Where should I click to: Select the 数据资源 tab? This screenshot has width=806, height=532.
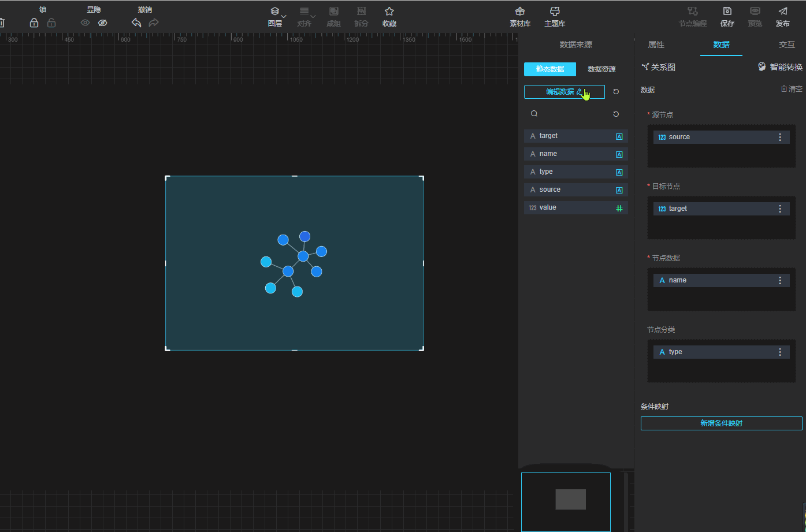point(601,69)
